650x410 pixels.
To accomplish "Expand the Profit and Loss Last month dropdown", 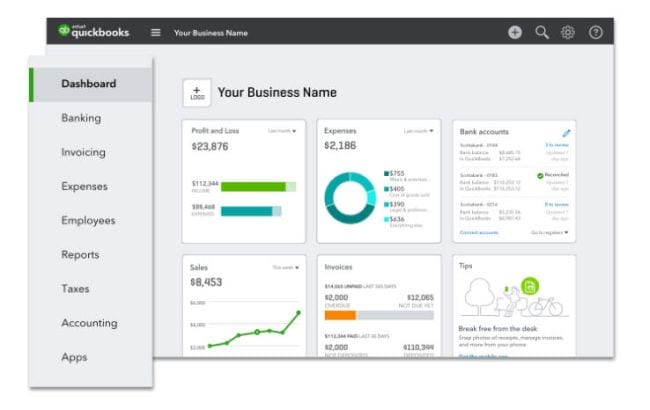I will (x=282, y=131).
